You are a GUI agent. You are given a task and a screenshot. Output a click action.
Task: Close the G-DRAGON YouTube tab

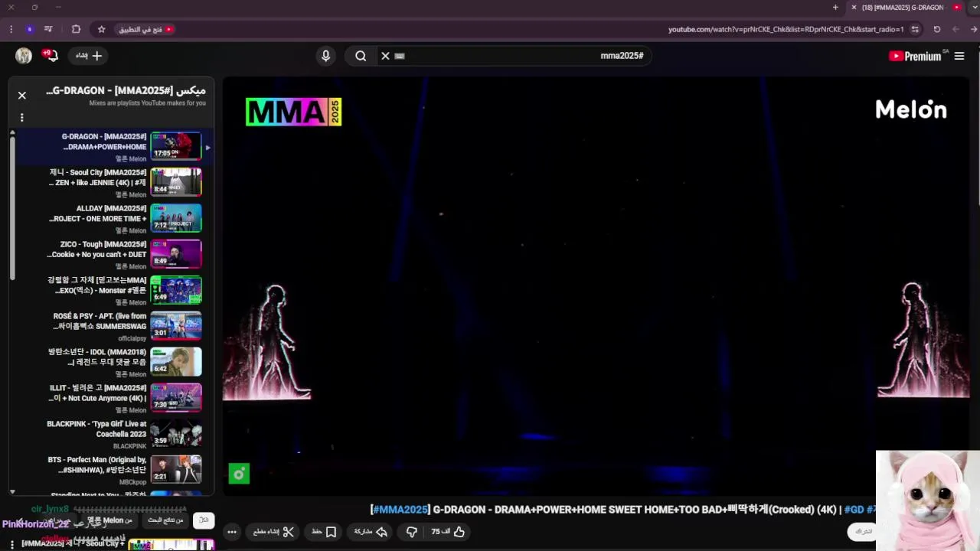click(x=854, y=8)
